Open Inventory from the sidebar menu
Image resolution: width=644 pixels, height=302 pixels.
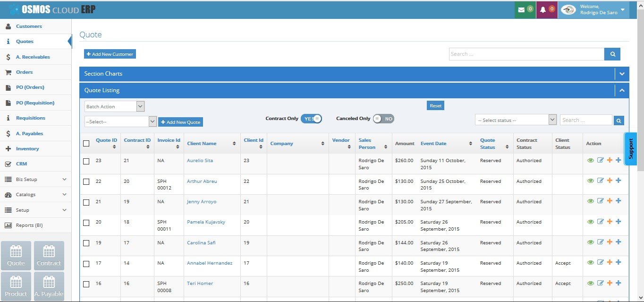click(x=27, y=148)
